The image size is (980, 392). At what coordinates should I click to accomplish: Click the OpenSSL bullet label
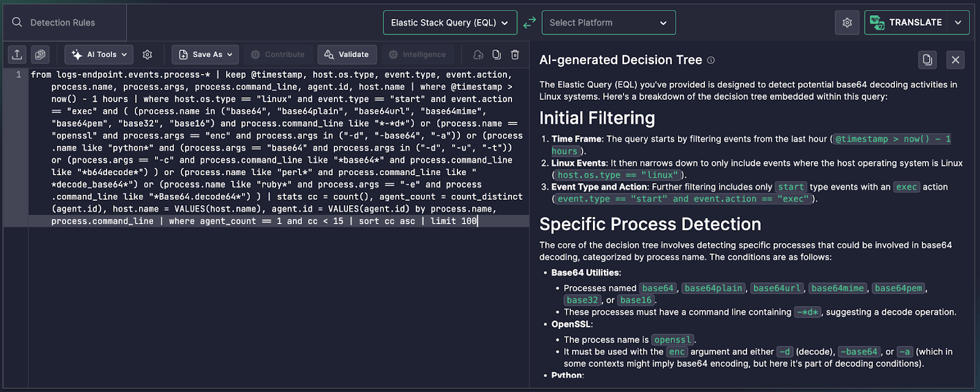(x=572, y=324)
